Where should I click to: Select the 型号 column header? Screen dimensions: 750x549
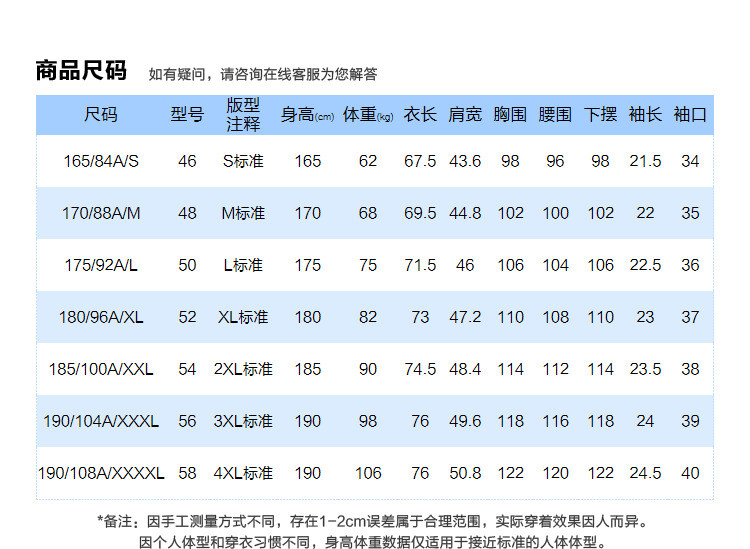coord(187,115)
